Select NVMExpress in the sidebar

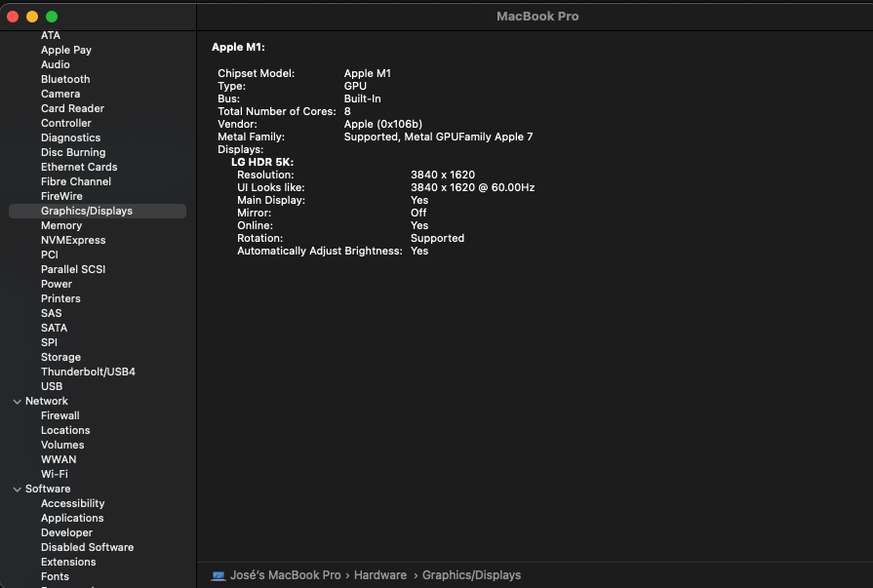pos(73,240)
